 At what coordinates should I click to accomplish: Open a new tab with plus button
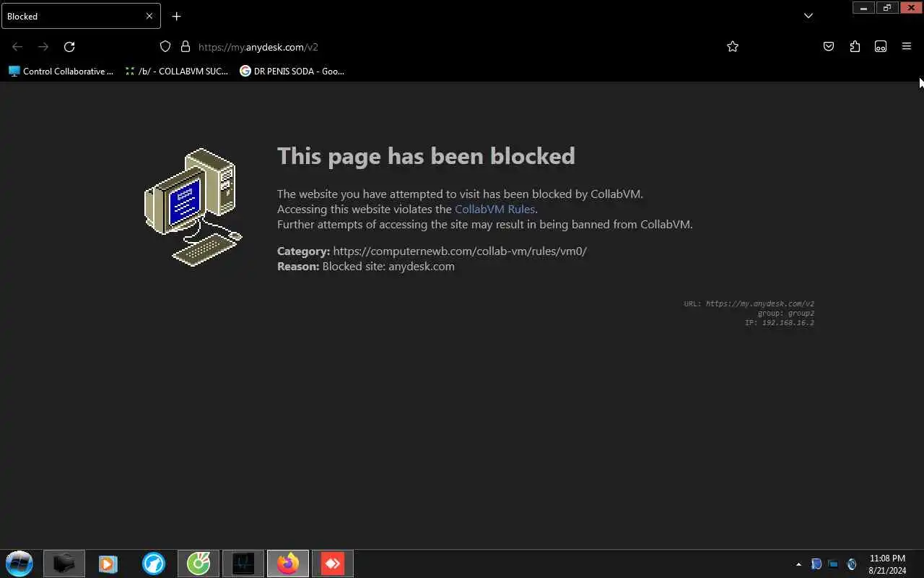coord(177,16)
